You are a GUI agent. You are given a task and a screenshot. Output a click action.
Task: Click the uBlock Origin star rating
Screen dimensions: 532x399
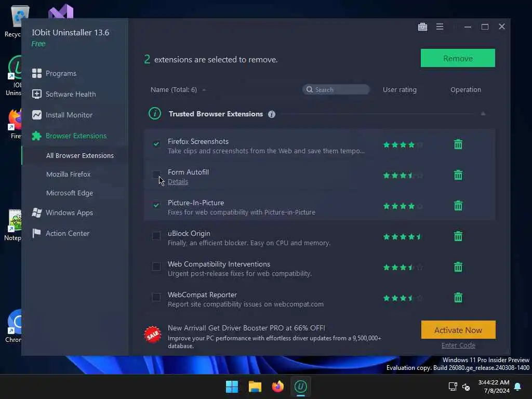point(403,237)
